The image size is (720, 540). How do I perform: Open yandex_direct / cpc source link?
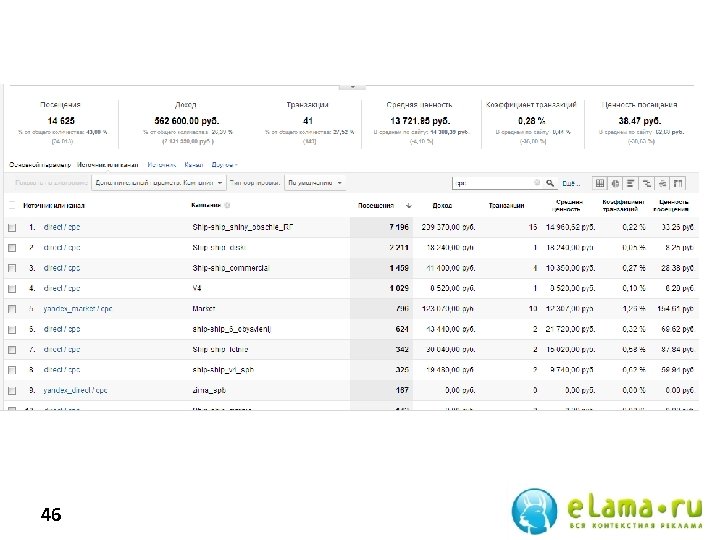click(x=75, y=391)
